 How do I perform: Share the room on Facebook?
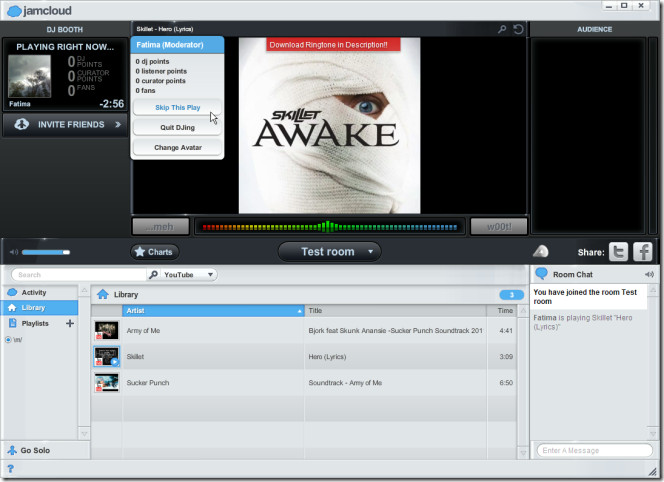click(x=643, y=252)
